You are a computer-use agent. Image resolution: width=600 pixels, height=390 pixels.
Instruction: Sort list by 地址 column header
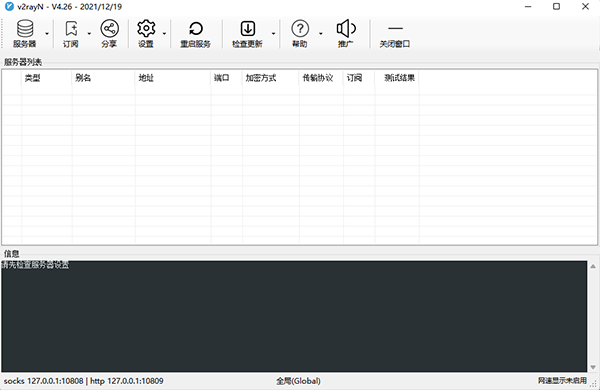click(x=173, y=78)
